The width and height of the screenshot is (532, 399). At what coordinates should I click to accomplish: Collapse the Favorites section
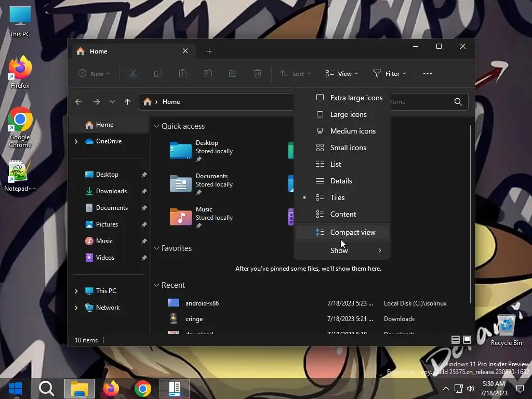pos(156,248)
